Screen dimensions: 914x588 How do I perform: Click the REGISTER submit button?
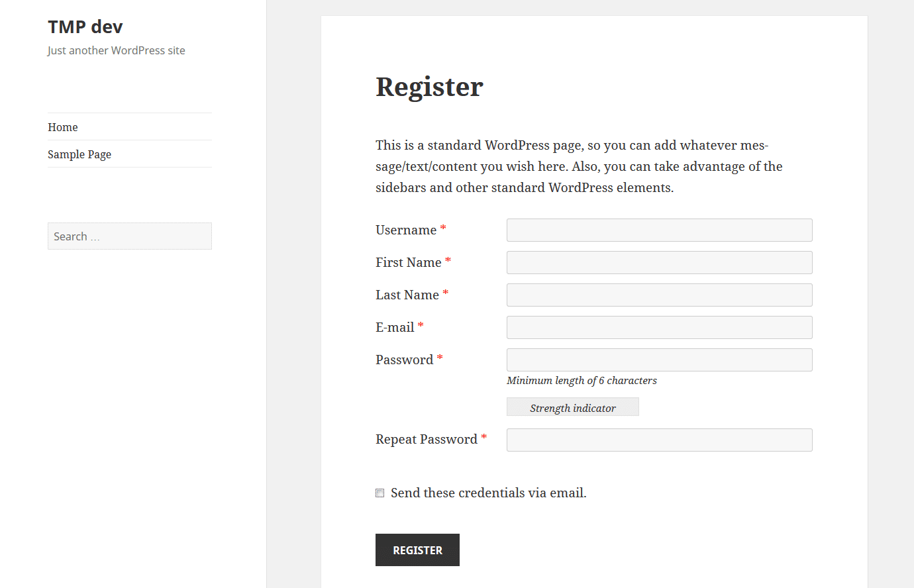point(417,550)
